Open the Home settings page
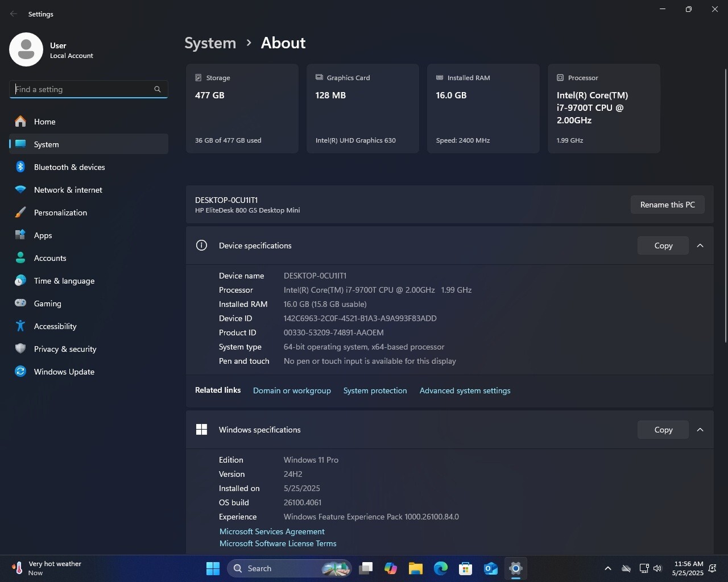Screen dimensions: 728x582 (x=89, y=122)
